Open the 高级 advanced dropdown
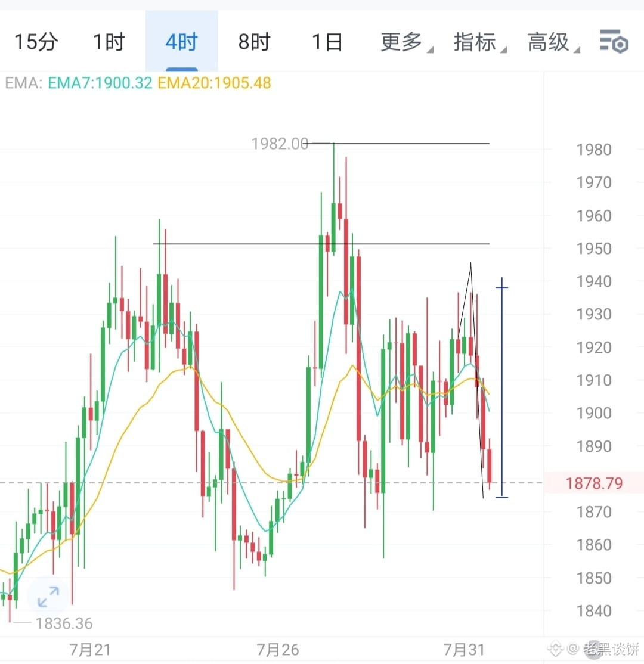This screenshot has height=664, width=644. [x=553, y=42]
